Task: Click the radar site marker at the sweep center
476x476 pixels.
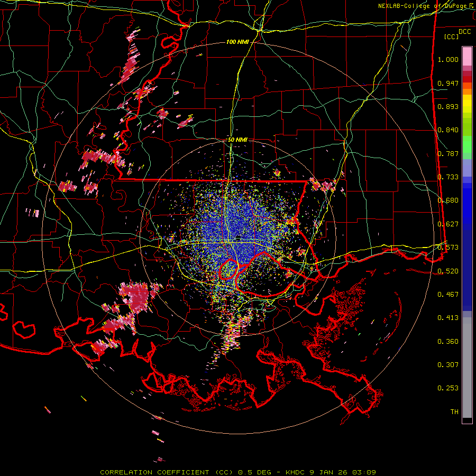Action: pos(238,239)
